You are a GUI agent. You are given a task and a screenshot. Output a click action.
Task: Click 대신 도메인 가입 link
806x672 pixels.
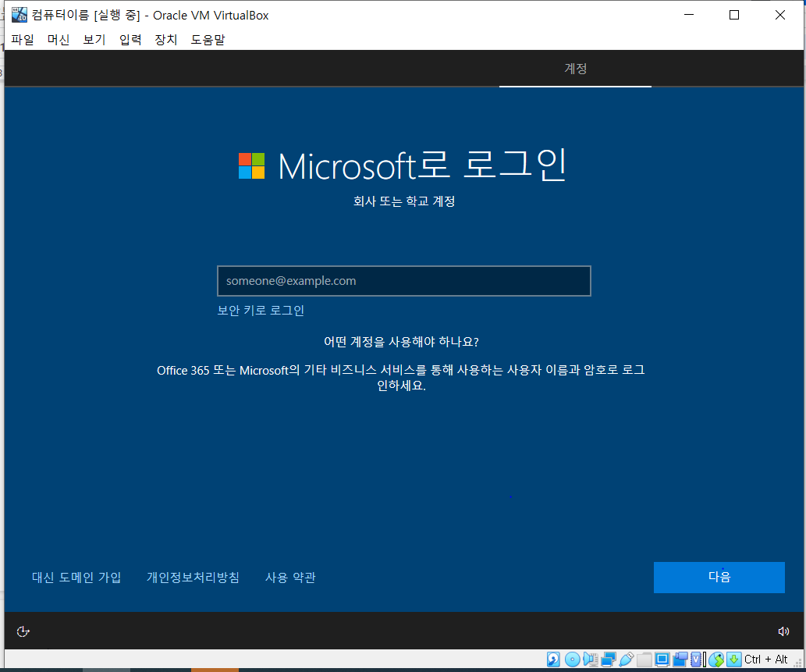click(x=76, y=578)
